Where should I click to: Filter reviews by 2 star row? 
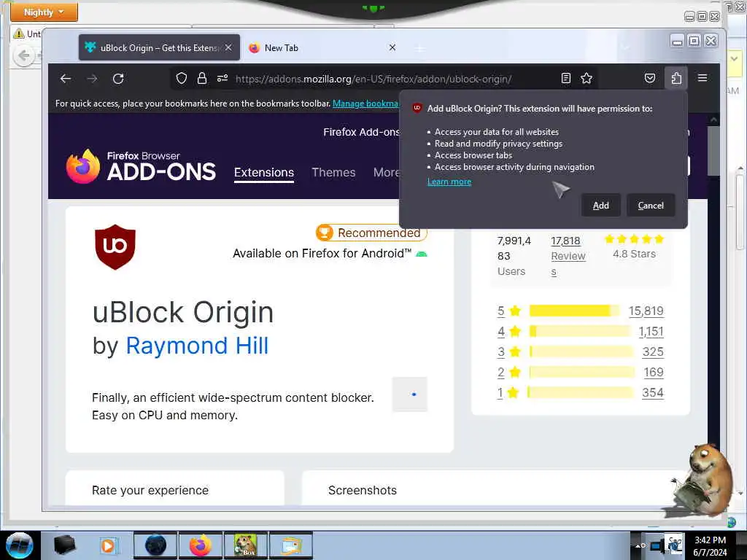pyautogui.click(x=580, y=373)
